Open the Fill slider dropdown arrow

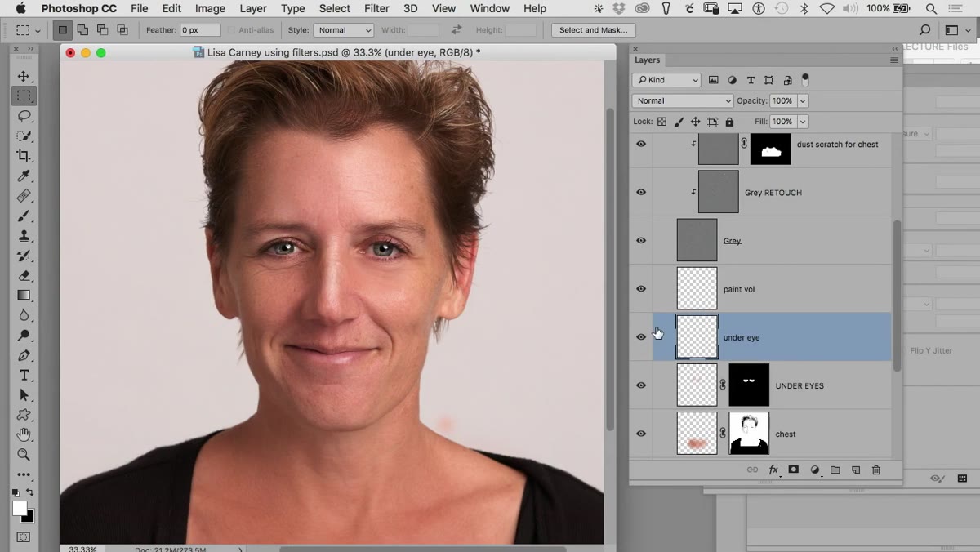pos(803,122)
